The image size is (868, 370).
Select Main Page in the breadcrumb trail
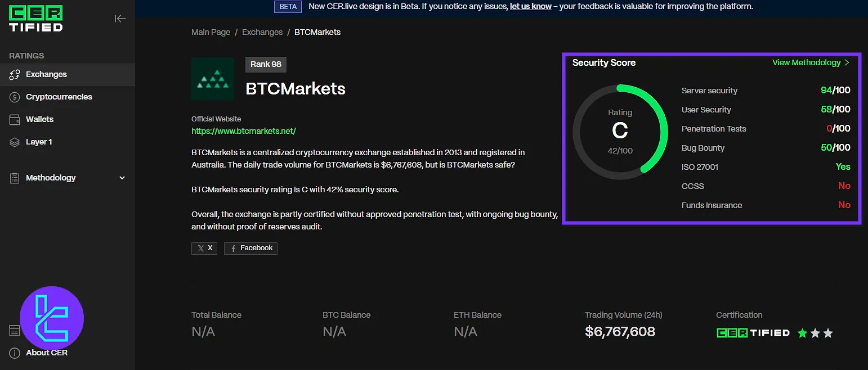coord(211,32)
